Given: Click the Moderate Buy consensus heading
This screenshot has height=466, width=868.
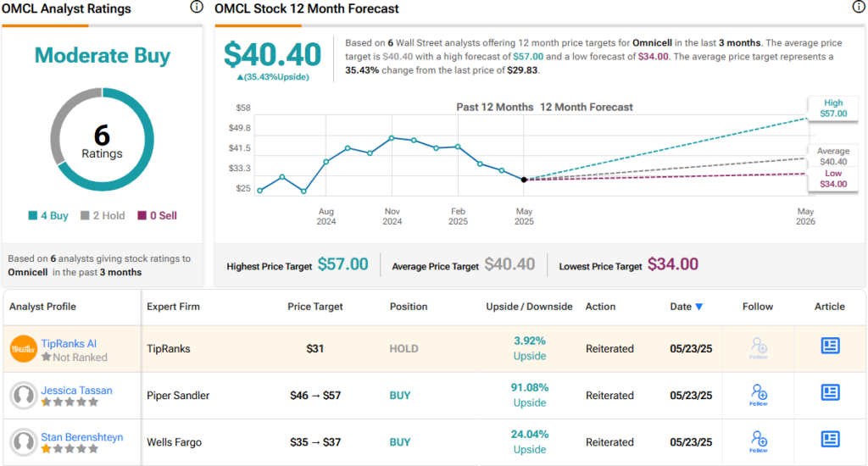Looking at the screenshot, I should point(103,55).
